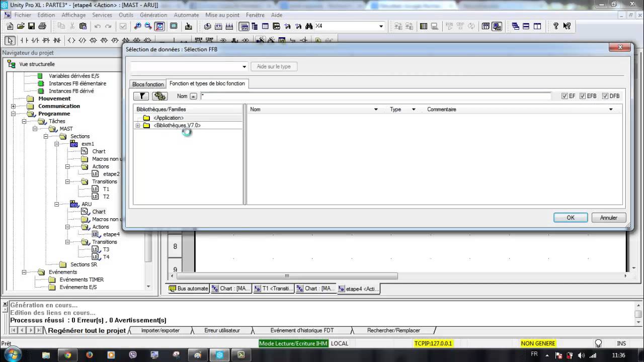Select etape2 action in project tree
The width and height of the screenshot is (644, 362).
coord(111,174)
